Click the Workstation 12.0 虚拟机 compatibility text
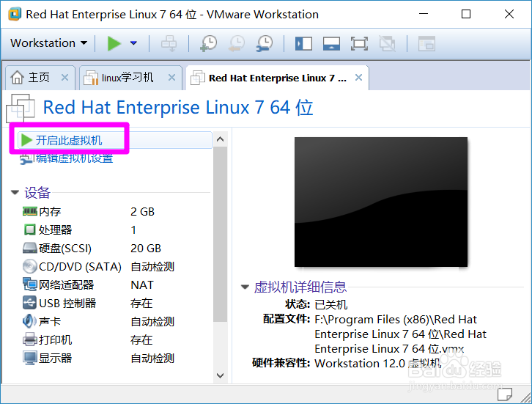This screenshot has width=532, height=404. tap(378, 364)
